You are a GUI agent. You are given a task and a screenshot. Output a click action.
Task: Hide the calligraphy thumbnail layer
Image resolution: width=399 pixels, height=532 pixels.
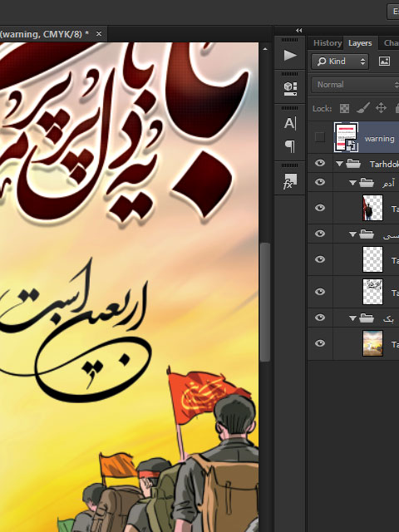click(319, 292)
